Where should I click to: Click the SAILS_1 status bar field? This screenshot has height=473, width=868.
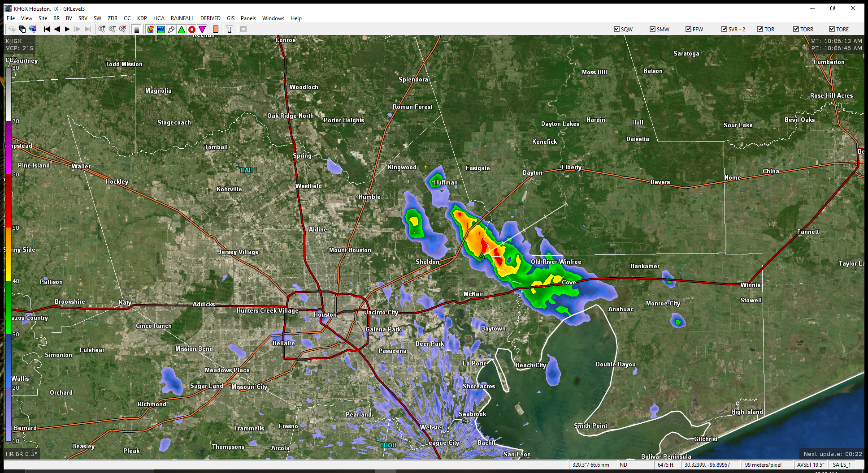click(842, 465)
